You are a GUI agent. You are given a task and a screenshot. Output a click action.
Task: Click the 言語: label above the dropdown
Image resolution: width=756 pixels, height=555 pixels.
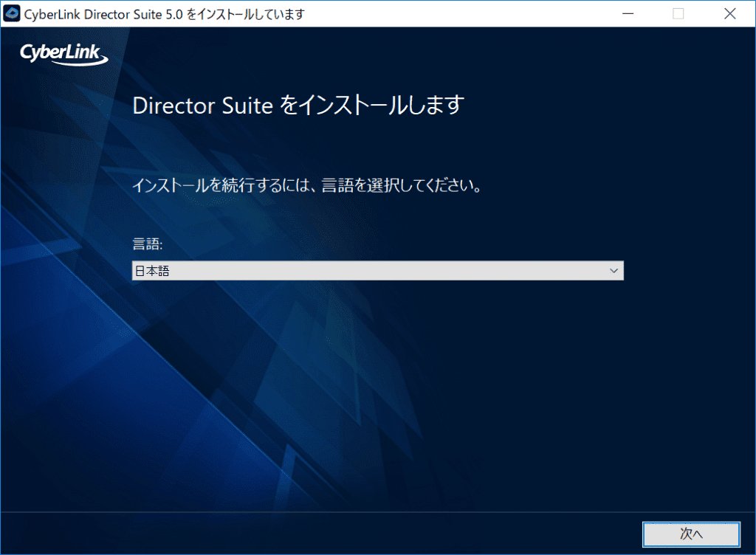click(x=147, y=244)
